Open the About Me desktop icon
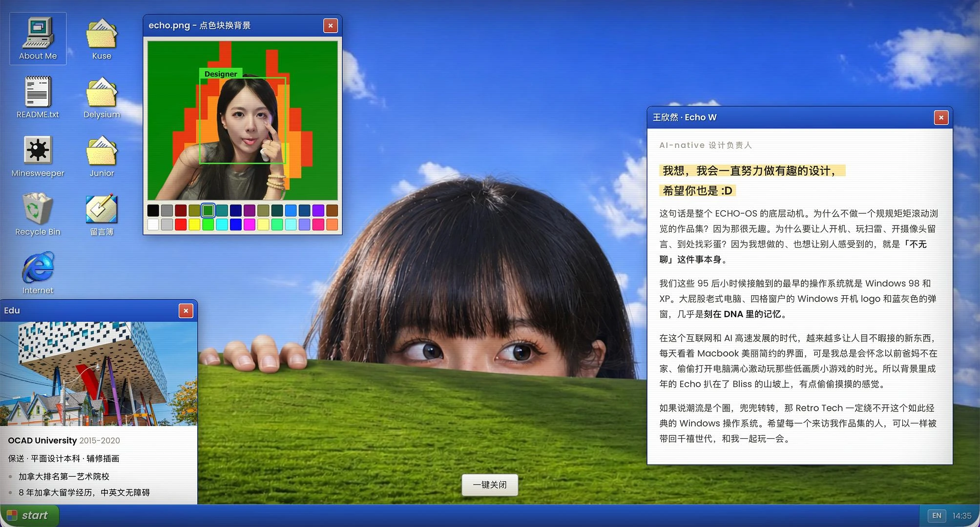Image resolution: width=980 pixels, height=527 pixels. tap(38, 39)
